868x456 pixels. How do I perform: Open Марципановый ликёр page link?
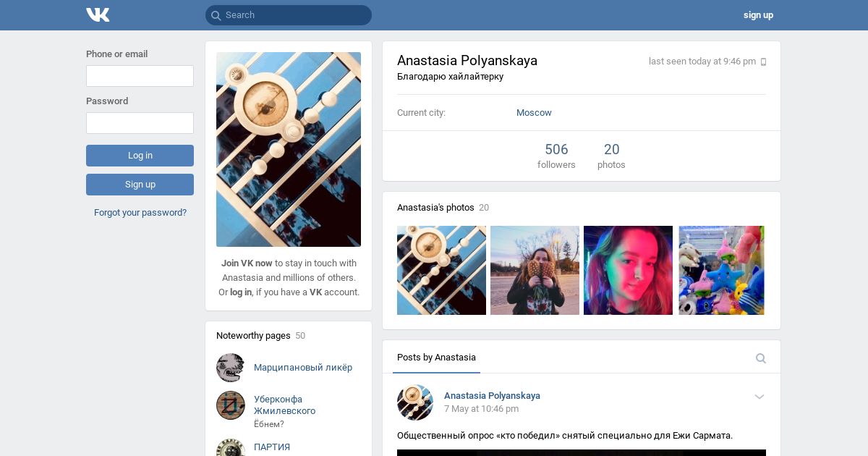coord(303,368)
